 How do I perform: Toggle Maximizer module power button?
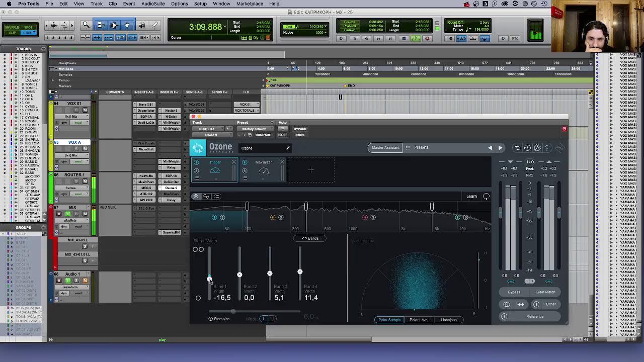(x=245, y=162)
